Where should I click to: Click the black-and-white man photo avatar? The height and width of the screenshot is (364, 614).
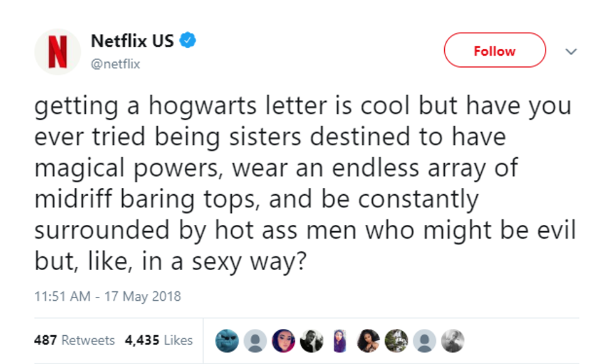point(311,340)
